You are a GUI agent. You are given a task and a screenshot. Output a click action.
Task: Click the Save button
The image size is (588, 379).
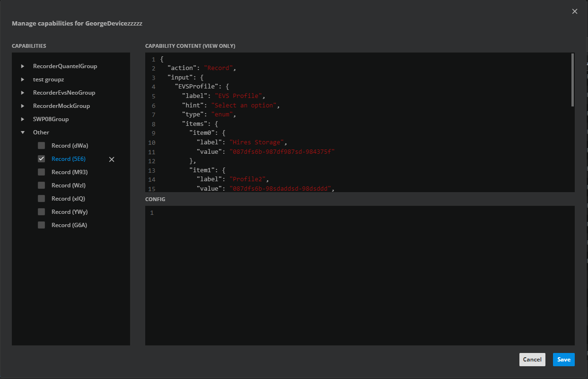(x=563, y=360)
